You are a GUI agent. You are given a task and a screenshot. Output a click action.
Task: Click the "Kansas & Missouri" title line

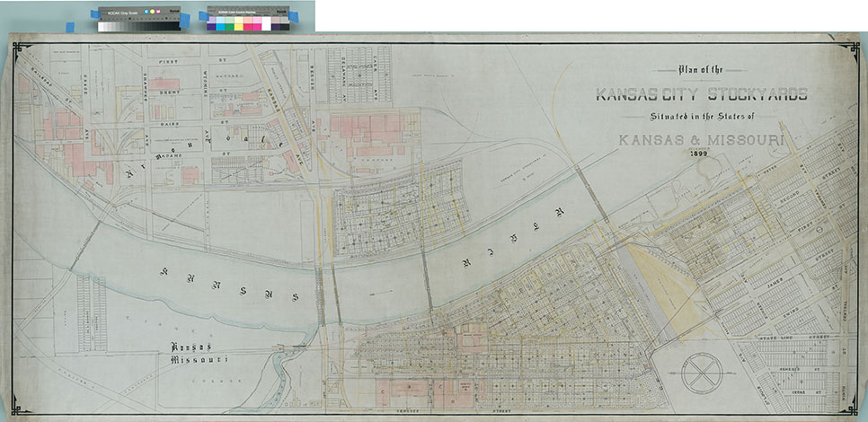tap(701, 141)
